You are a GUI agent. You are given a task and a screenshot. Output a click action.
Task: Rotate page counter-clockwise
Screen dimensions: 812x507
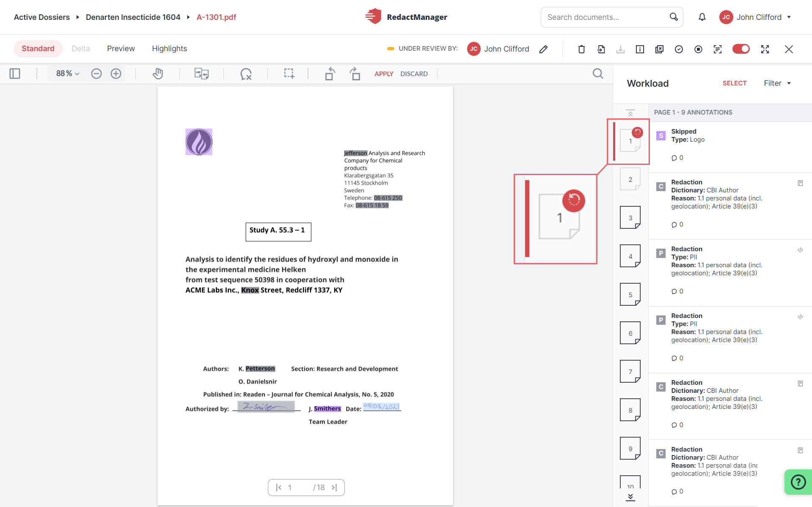pyautogui.click(x=330, y=74)
